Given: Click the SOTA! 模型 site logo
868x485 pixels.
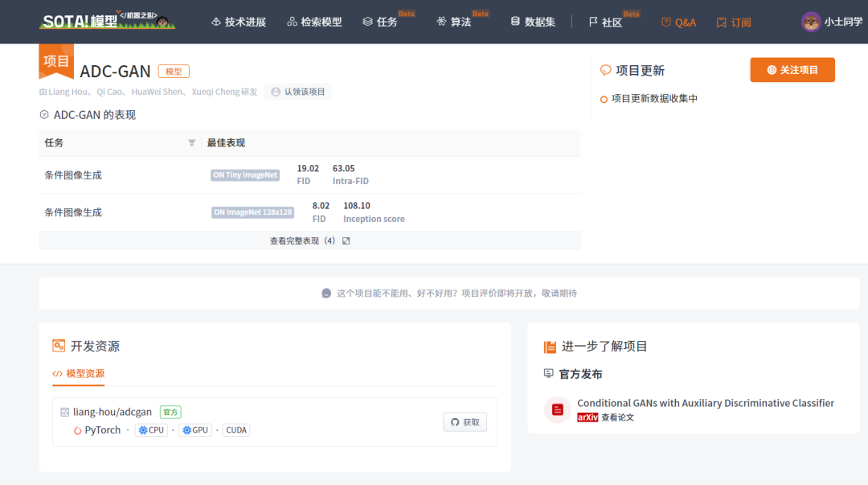Looking at the screenshot, I should point(108,20).
